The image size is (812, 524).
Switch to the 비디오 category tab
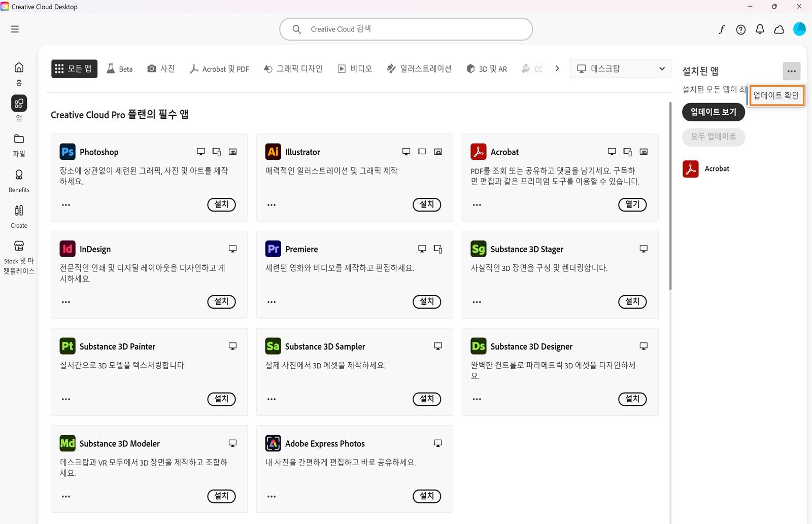pyautogui.click(x=354, y=68)
